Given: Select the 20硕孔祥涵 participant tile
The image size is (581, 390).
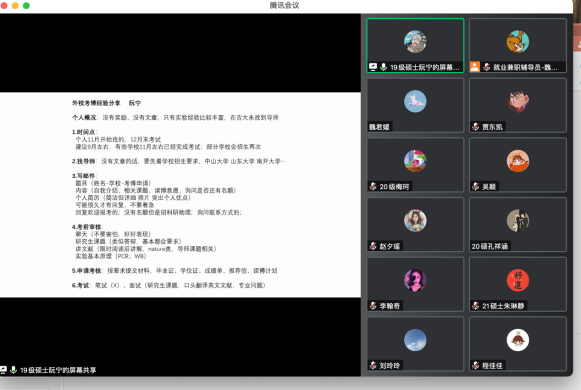Looking at the screenshot, I should pyautogui.click(x=518, y=224).
